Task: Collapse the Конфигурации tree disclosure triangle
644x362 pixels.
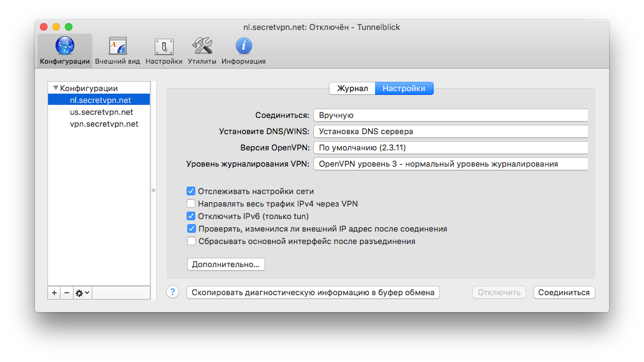Action: click(x=56, y=88)
